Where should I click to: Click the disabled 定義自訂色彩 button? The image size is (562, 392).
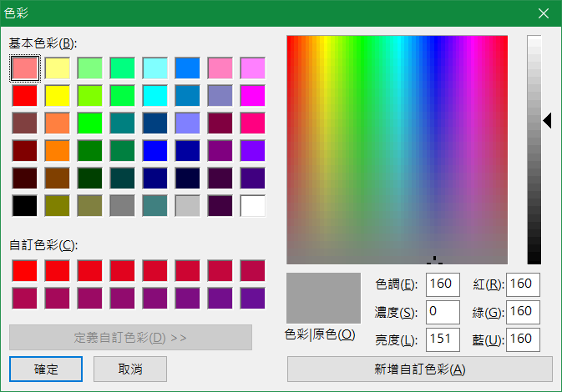130,337
